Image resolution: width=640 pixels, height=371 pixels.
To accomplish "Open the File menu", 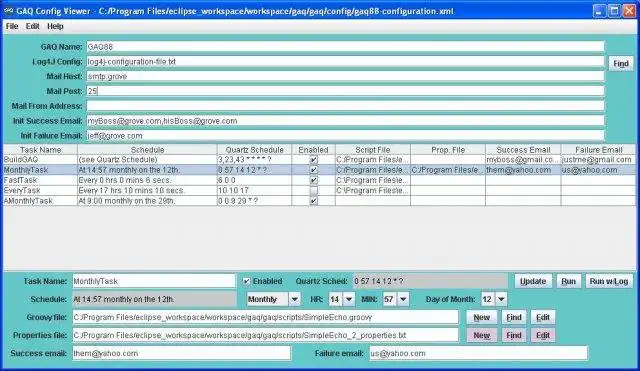I will 12,27.
